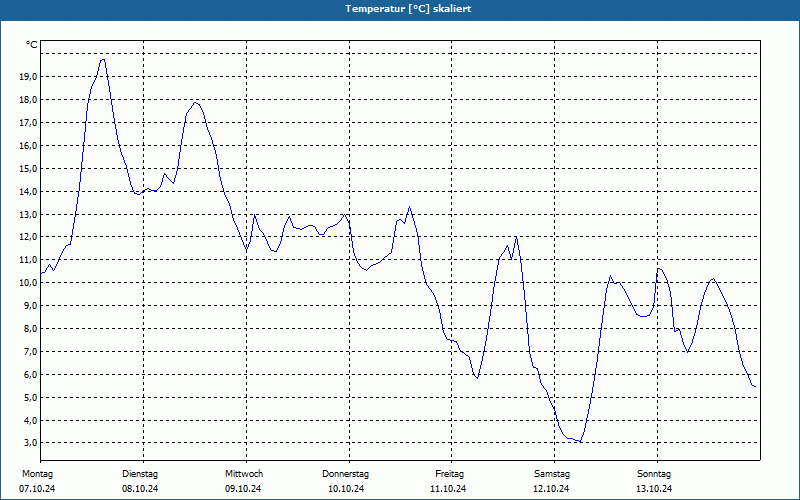Click the °C unit label on the axis
This screenshot has width=800, height=500.
[32, 45]
